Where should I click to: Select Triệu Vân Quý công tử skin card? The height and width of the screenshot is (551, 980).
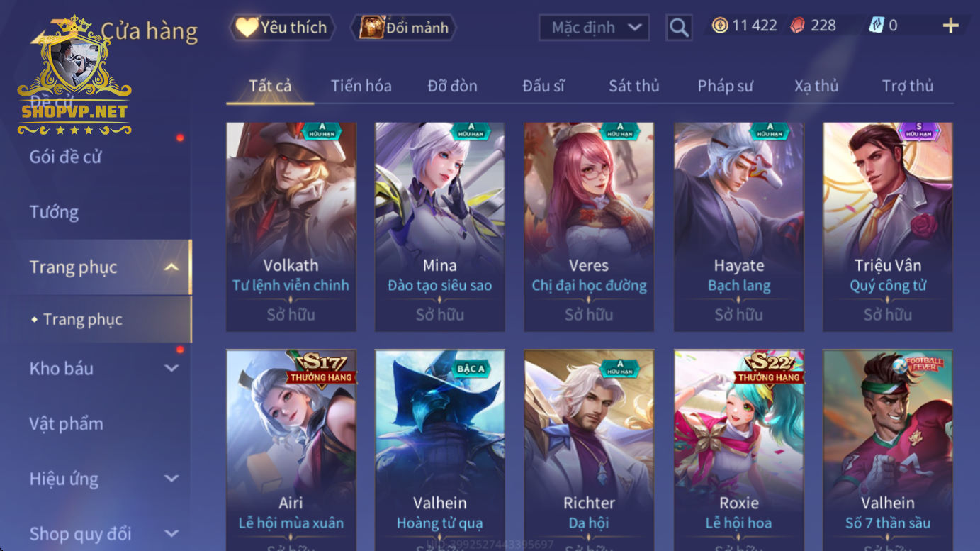[887, 227]
